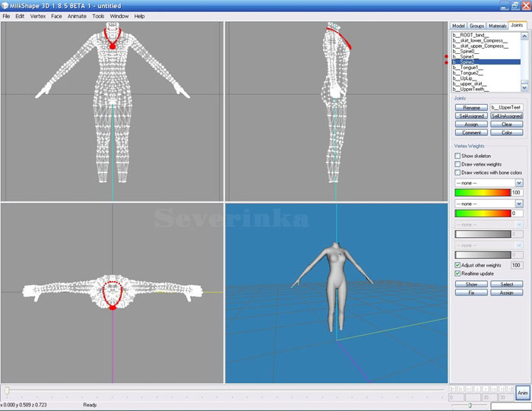Open the Animate menu
532x411 pixels.
tap(77, 16)
